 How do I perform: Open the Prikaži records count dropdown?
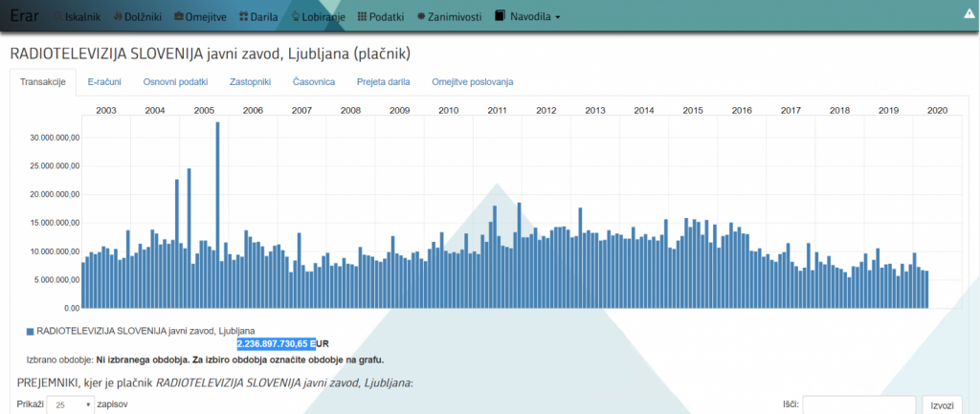coord(70,404)
